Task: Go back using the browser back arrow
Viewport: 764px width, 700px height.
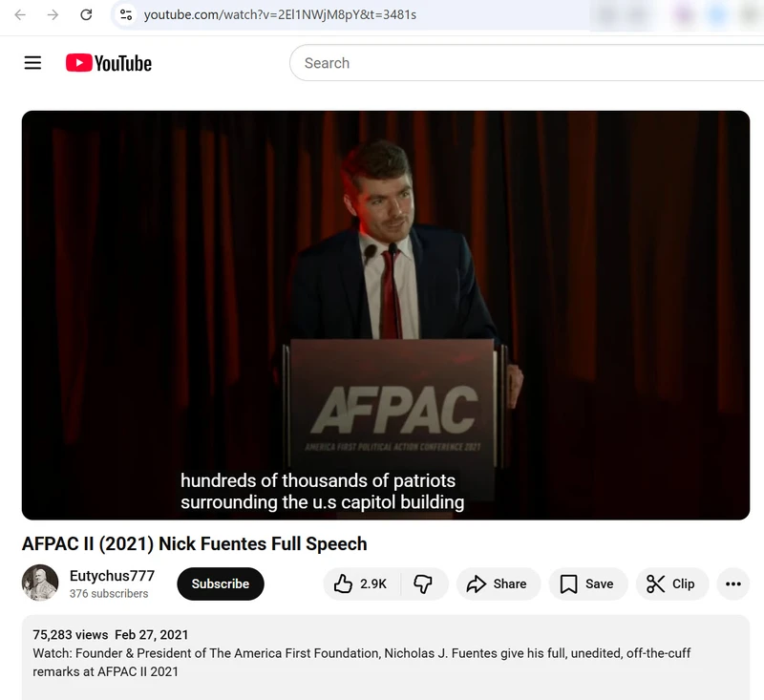Action: point(20,14)
